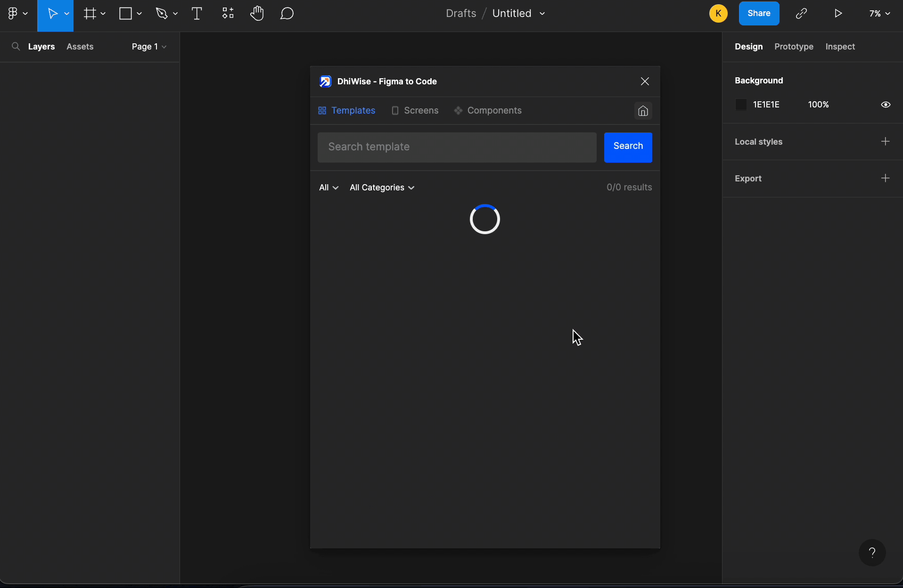
Task: Switch to the Prototype tab
Action: click(794, 47)
